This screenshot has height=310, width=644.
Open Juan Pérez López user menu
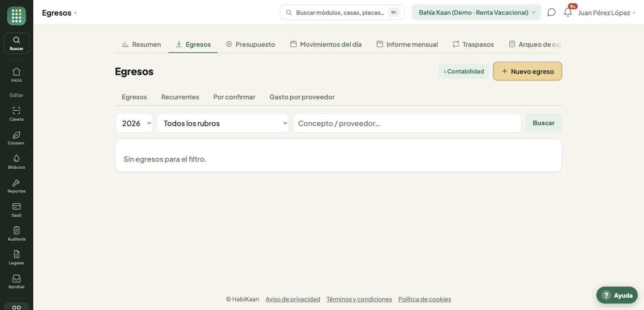pos(607,13)
